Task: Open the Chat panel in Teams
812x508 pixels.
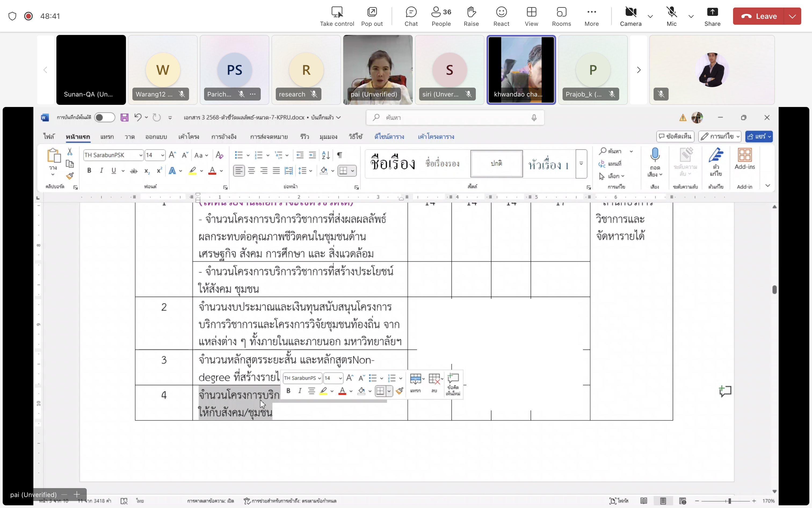Action: (411, 16)
